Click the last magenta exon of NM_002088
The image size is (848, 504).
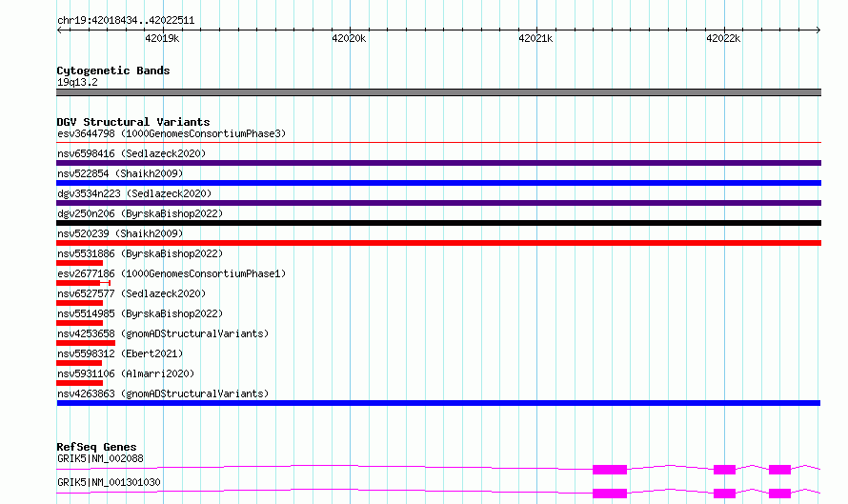click(779, 470)
